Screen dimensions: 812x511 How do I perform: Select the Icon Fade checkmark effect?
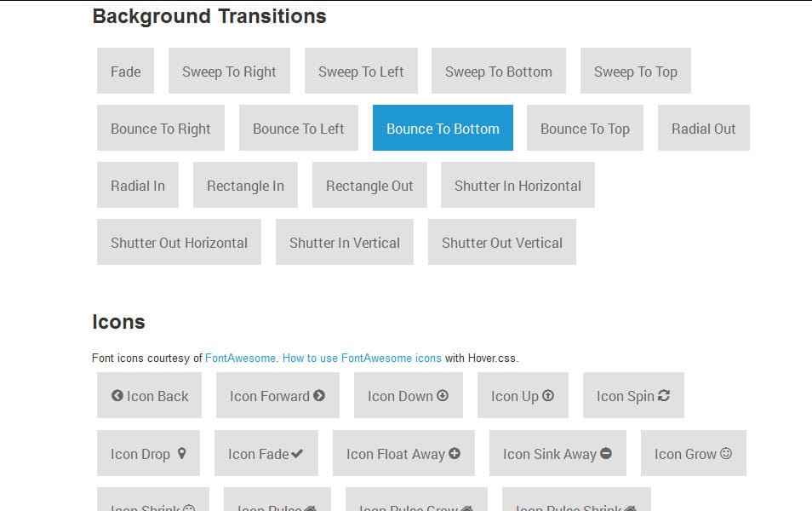coord(266,453)
